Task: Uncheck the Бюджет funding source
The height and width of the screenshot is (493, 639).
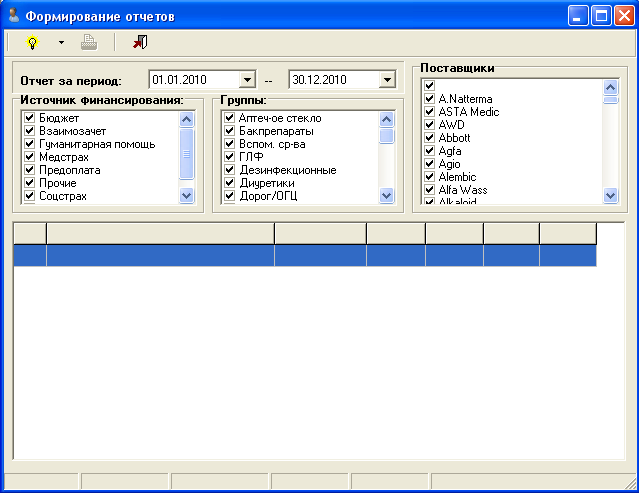Action: coord(29,119)
